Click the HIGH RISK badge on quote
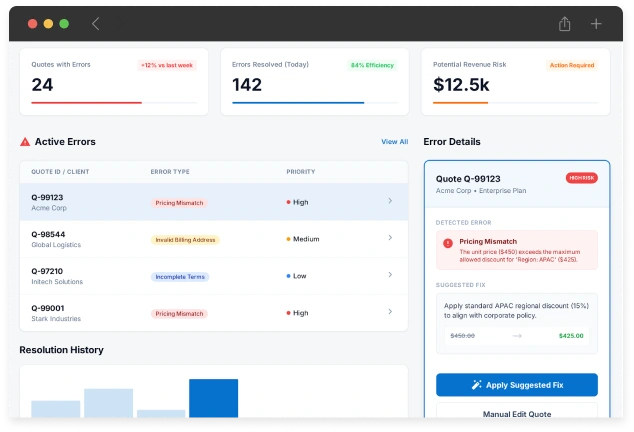This screenshot has height=432, width=634. click(x=582, y=178)
